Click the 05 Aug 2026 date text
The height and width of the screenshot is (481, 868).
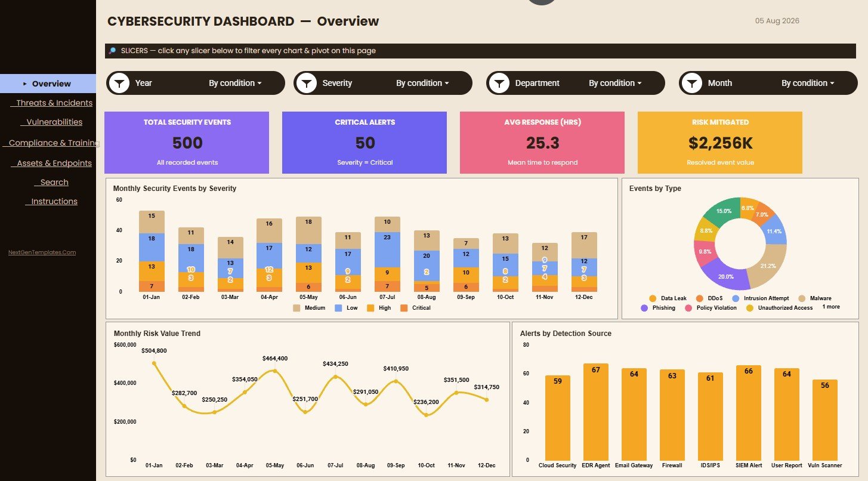777,21
